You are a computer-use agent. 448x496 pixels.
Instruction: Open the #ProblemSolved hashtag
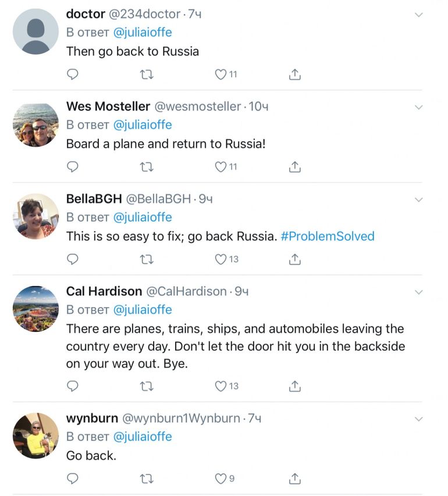click(x=328, y=236)
